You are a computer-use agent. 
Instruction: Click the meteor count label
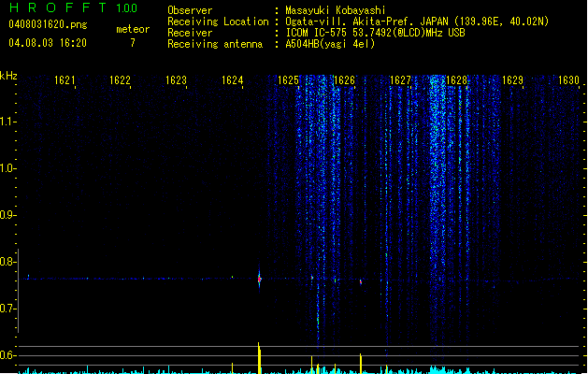(133, 29)
